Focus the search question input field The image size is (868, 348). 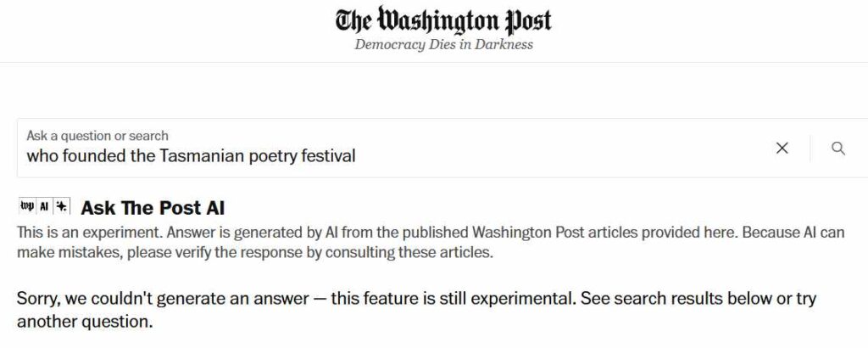click(387, 148)
